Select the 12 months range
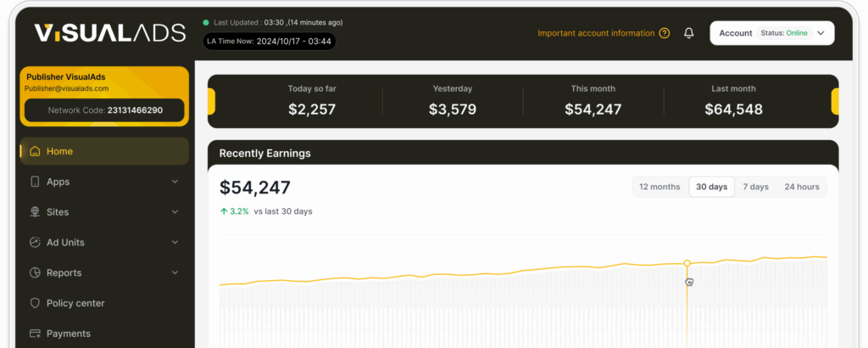The height and width of the screenshot is (348, 868). point(659,187)
